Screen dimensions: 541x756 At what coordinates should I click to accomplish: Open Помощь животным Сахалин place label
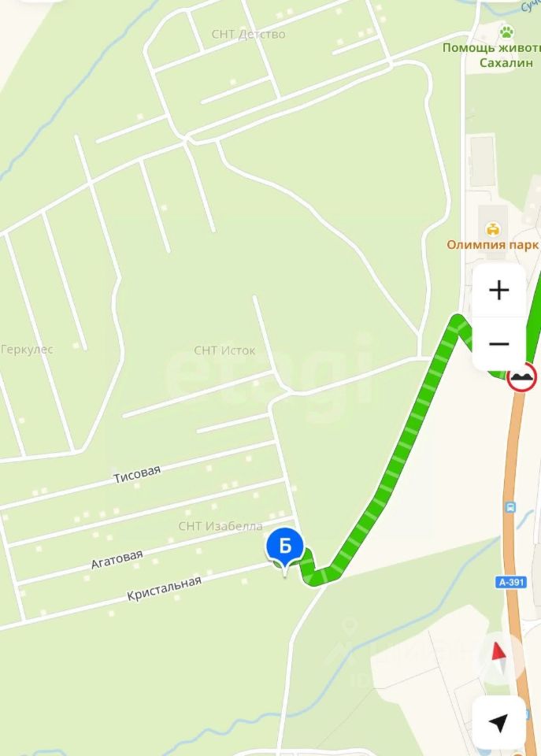(x=492, y=55)
